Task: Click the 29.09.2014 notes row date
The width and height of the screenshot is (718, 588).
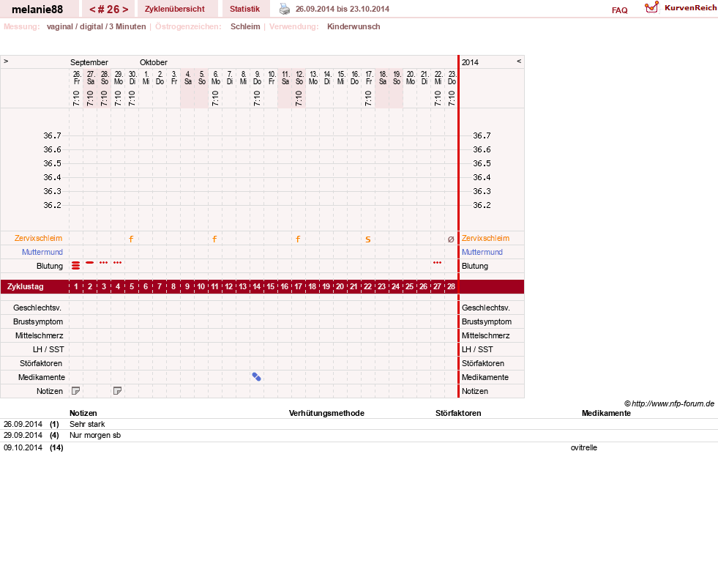Action: click(23, 436)
